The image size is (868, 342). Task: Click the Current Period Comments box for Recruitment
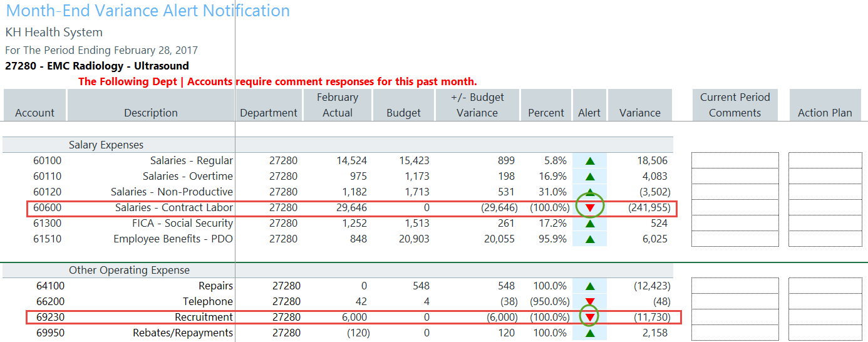click(x=735, y=317)
